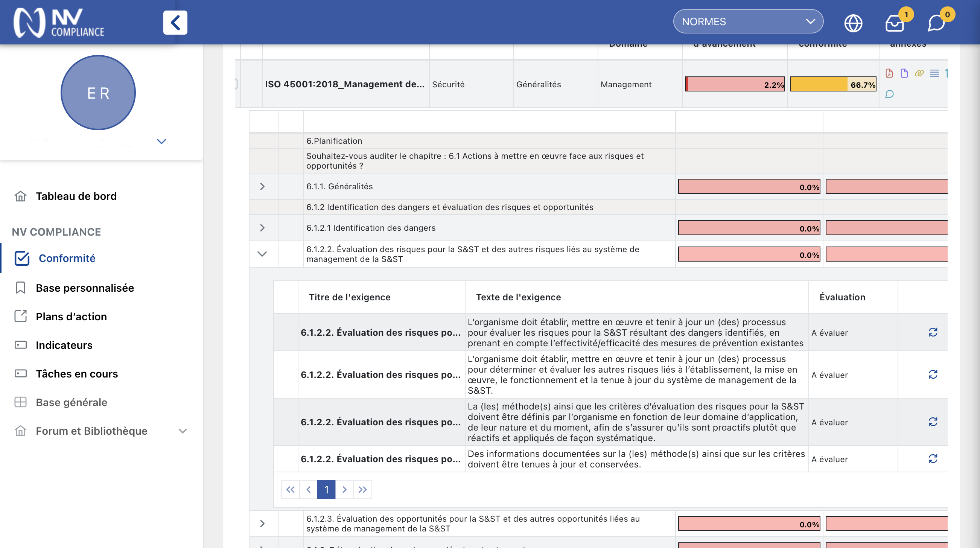The image size is (980, 548).
Task: Go to last page of requirements
Action: (362, 489)
